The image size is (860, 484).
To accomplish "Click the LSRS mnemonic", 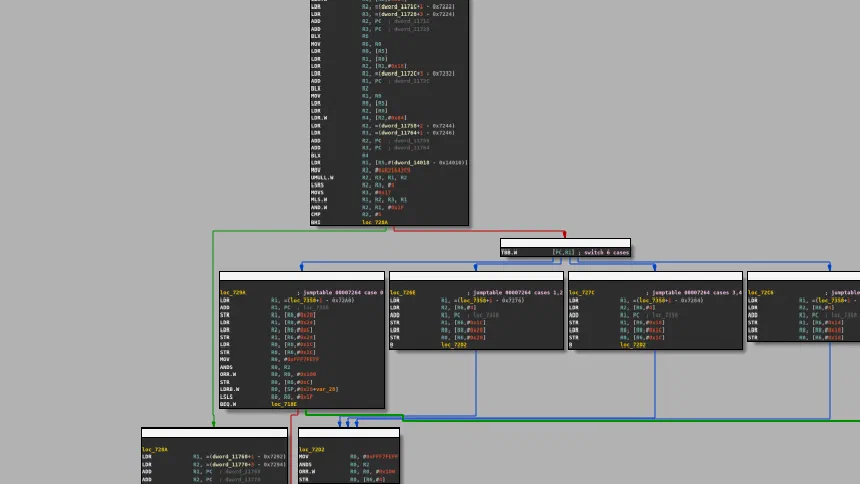I will point(318,185).
